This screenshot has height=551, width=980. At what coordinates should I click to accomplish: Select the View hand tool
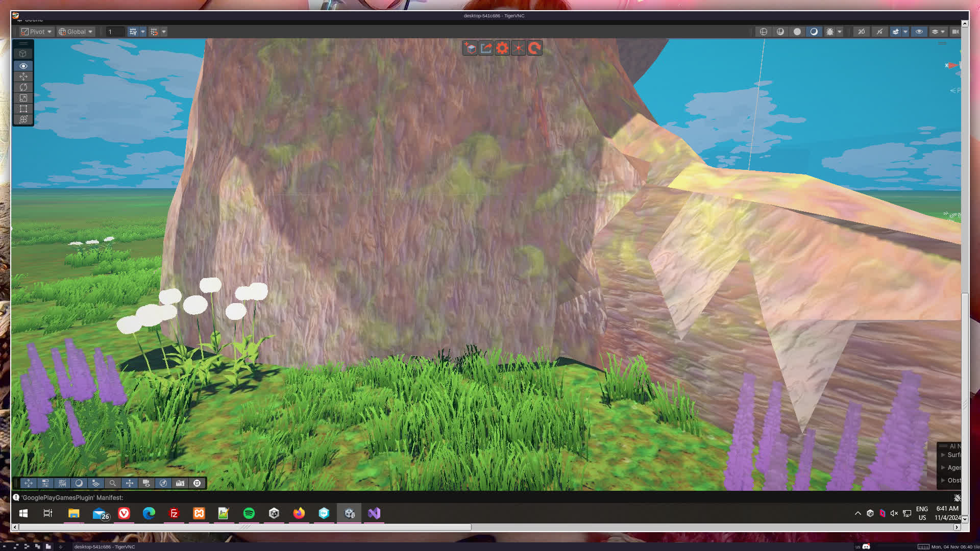tap(23, 66)
